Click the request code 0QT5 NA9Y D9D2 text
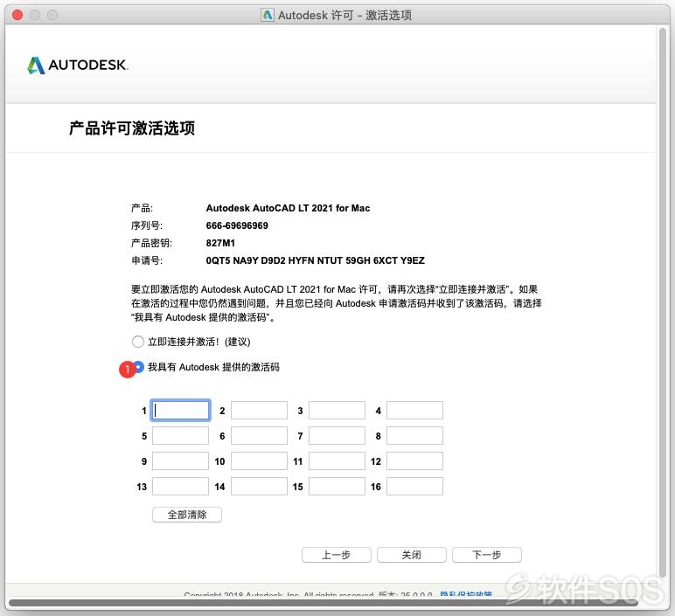 [x=315, y=260]
